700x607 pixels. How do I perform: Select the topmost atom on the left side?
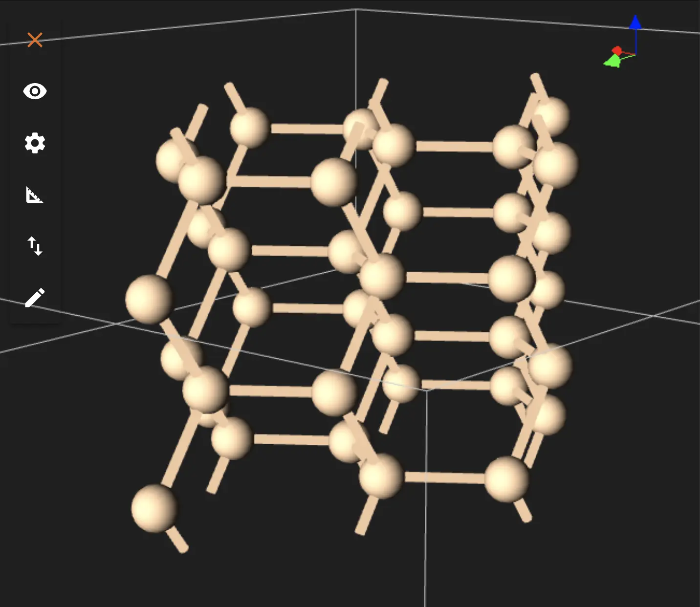(249, 127)
